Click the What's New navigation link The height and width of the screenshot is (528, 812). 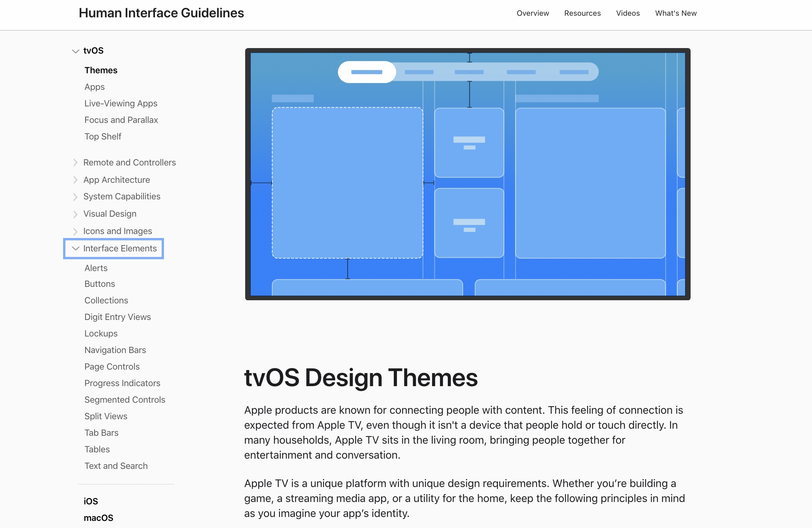tap(676, 12)
